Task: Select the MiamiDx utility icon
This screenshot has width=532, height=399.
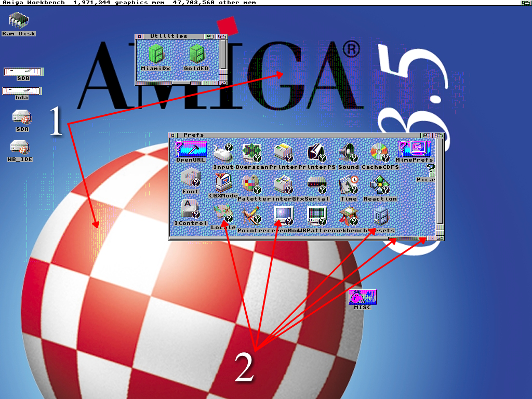Action: pos(155,55)
